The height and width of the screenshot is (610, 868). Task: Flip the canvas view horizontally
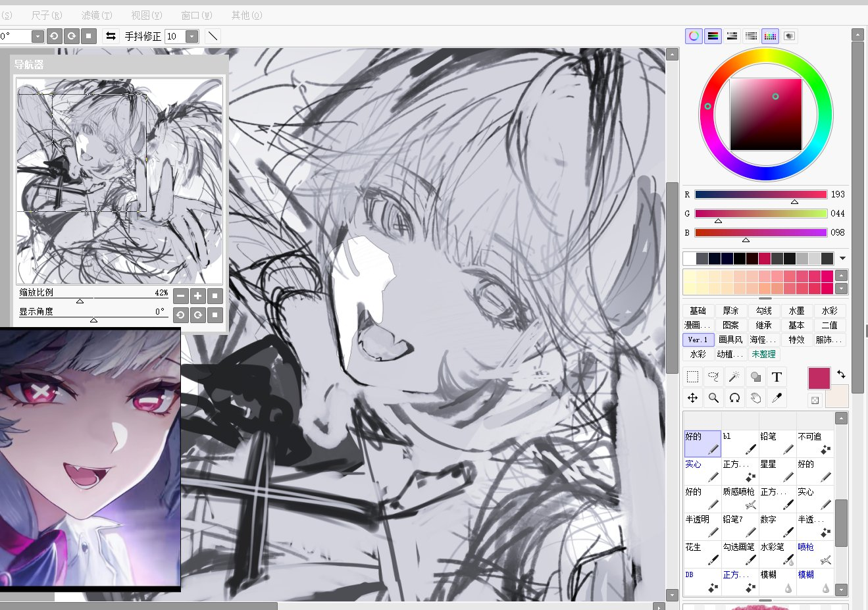click(x=111, y=36)
